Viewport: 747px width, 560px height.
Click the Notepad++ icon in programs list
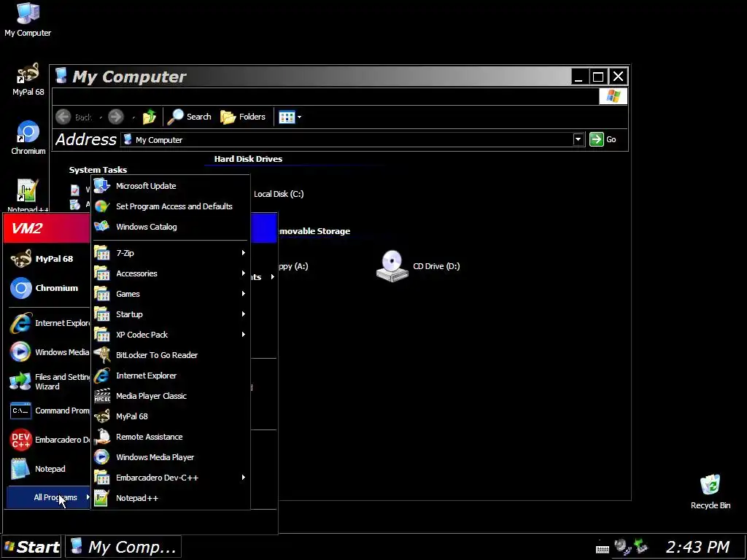pyautogui.click(x=102, y=498)
